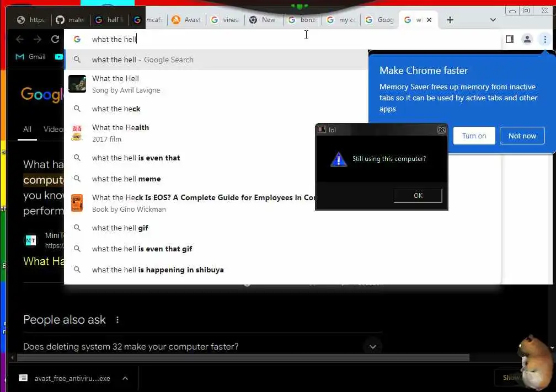The width and height of the screenshot is (556, 392).
Task: Switch to the 'Goog' tab
Action: click(379, 20)
